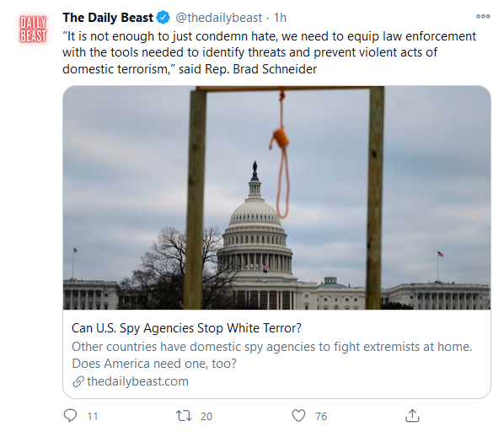Open the 1h timestamp link
This screenshot has width=504, height=432.
[x=280, y=18]
